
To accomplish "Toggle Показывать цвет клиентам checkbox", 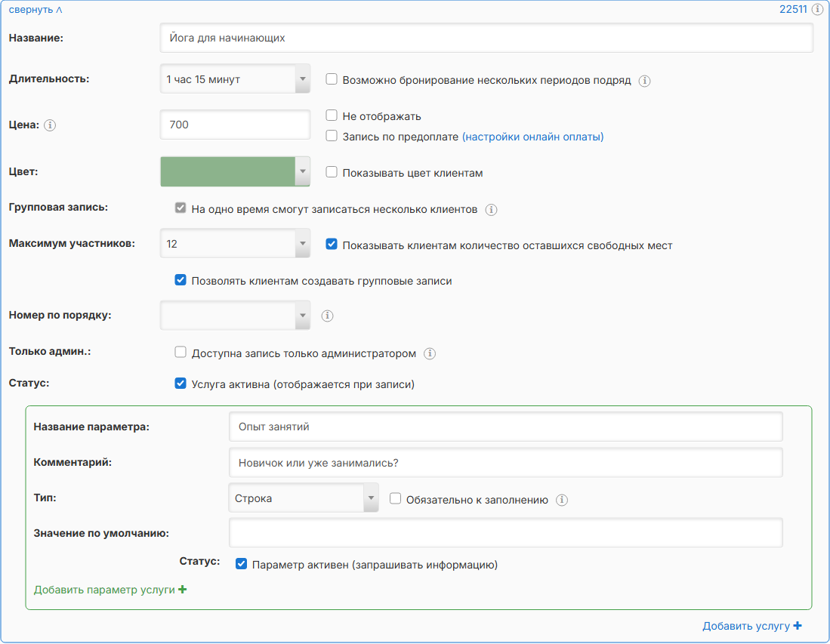I will tap(332, 172).
